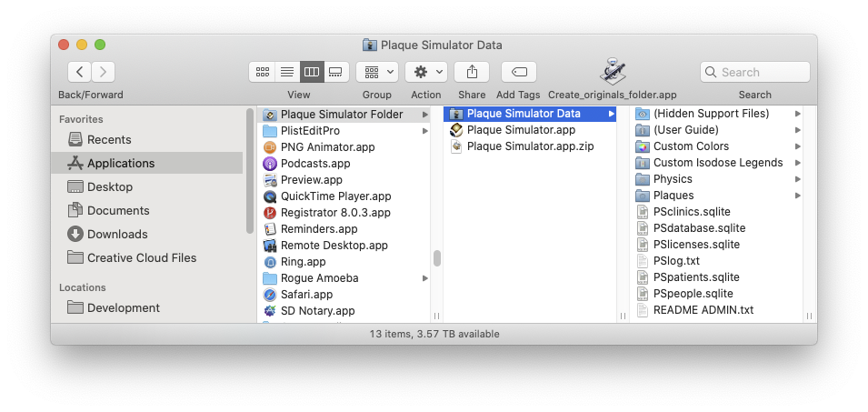Select Applications in the sidebar
This screenshot has width=868, height=412.
coord(147,163)
